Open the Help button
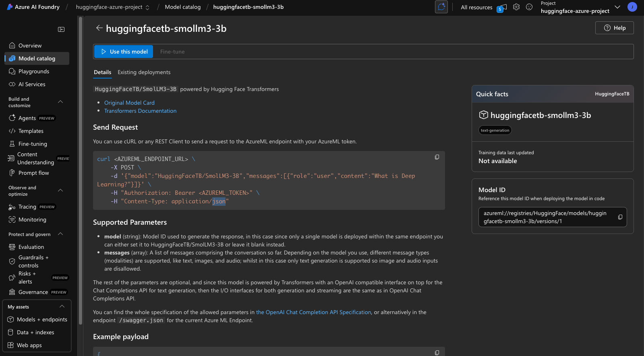This screenshot has height=356, width=644. pyautogui.click(x=614, y=28)
